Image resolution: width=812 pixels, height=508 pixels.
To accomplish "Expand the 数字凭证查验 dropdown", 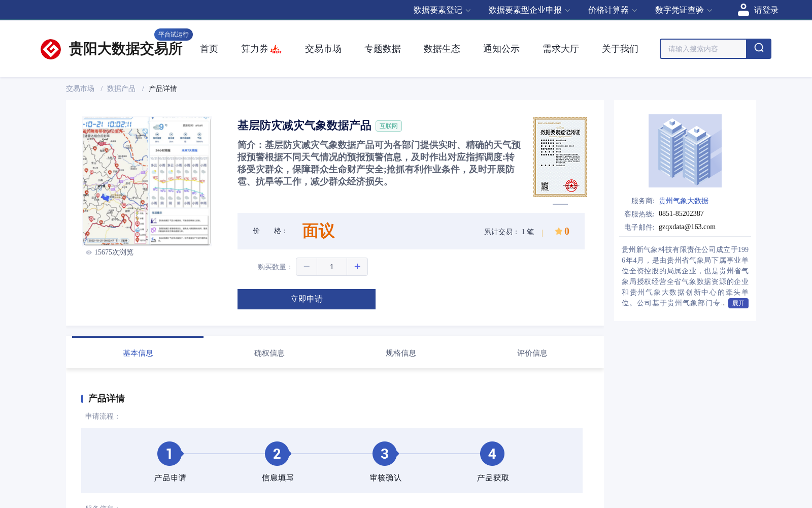I will click(x=684, y=10).
